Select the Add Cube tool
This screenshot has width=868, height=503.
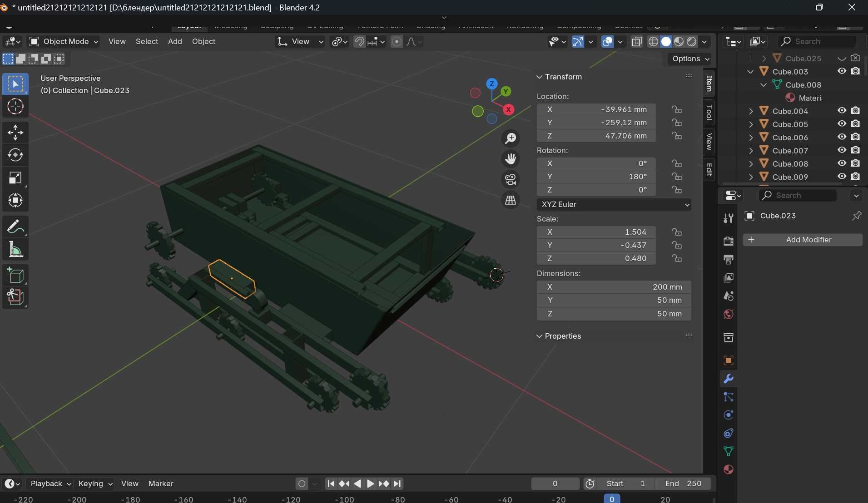click(15, 276)
